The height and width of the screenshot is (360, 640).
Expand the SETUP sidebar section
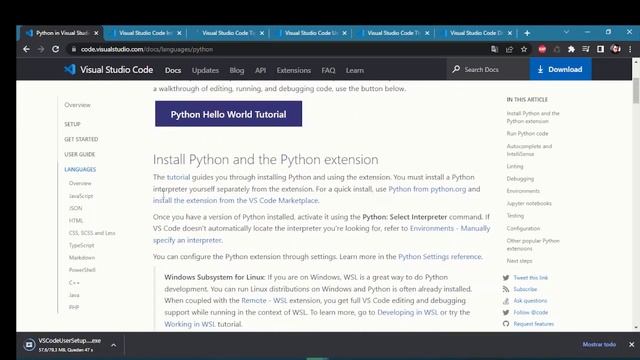click(72, 124)
